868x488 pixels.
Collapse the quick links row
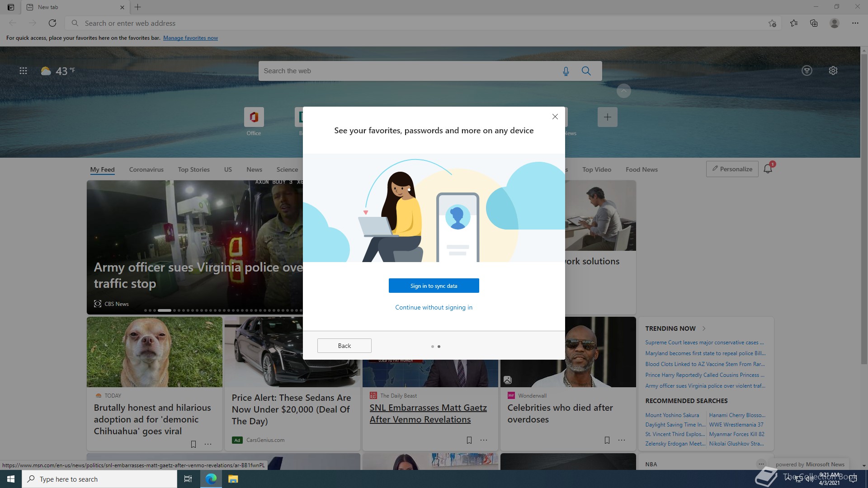pyautogui.click(x=623, y=91)
